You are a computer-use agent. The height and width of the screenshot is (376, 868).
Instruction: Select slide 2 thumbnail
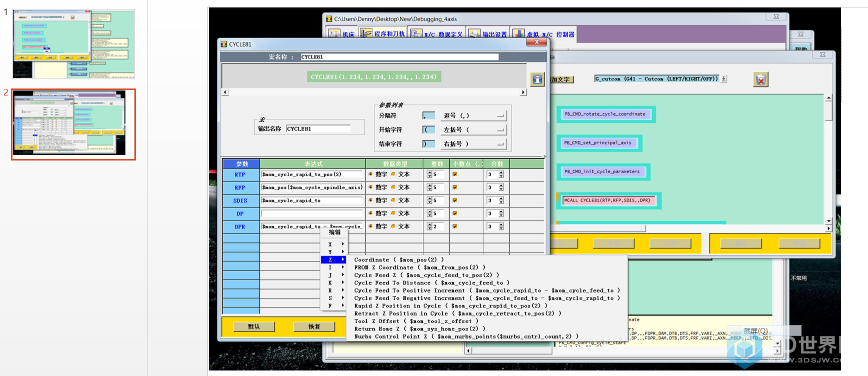(x=73, y=124)
